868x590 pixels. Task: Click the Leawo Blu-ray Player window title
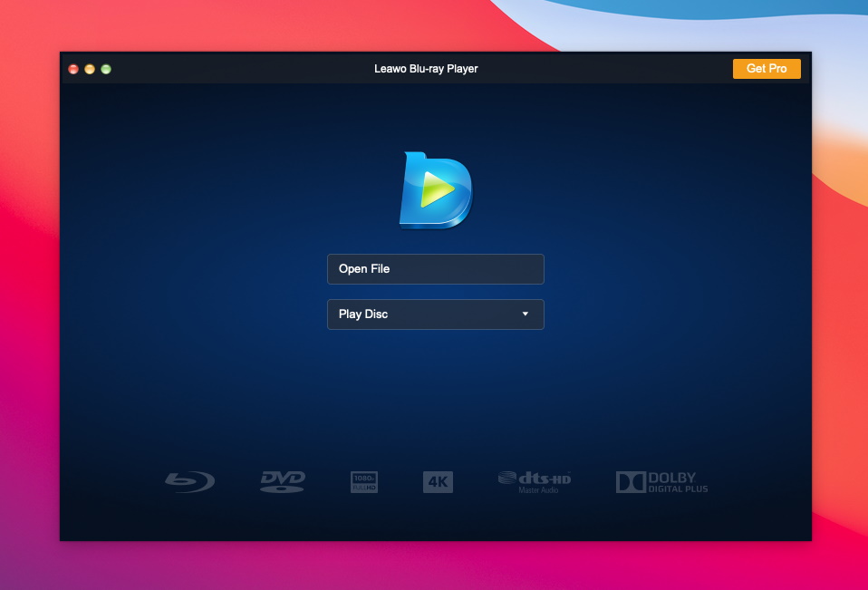(426, 69)
